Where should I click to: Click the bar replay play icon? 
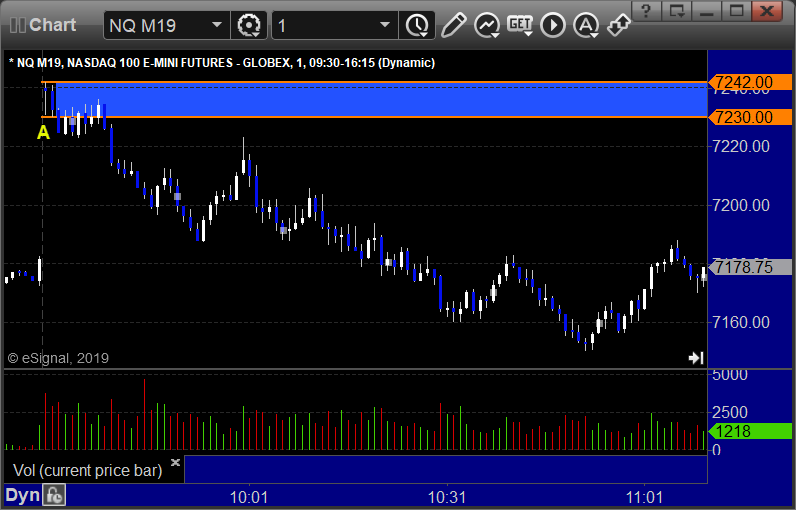(x=553, y=25)
